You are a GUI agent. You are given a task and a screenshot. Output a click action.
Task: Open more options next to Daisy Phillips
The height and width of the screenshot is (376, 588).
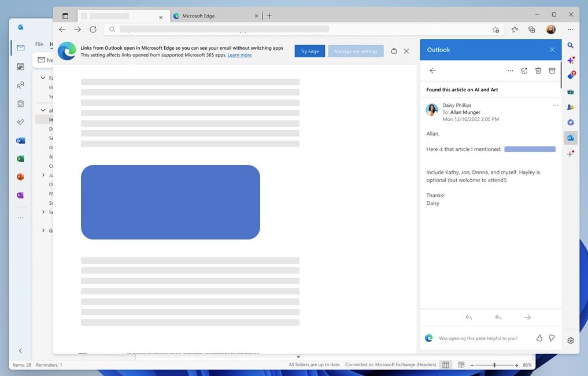click(556, 105)
